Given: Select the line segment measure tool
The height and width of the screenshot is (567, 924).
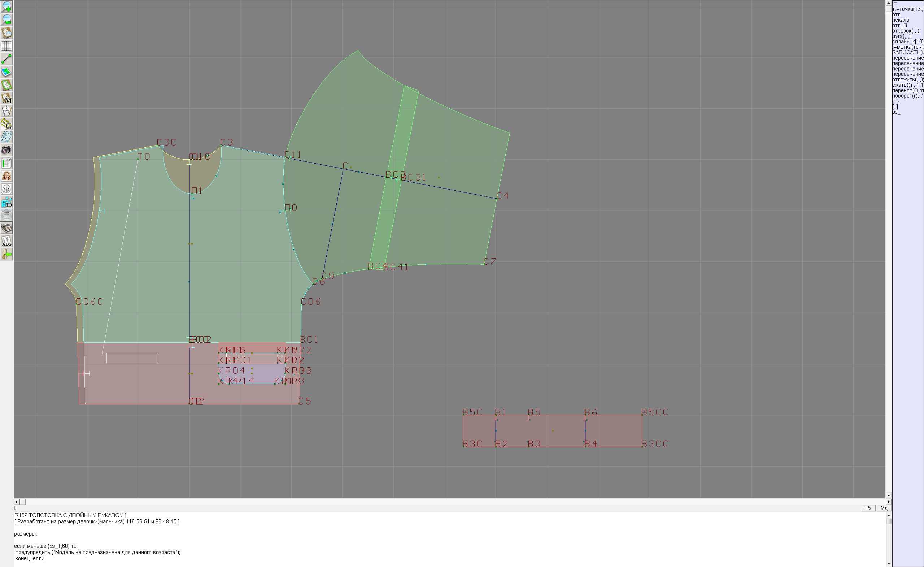Looking at the screenshot, I should point(6,59).
